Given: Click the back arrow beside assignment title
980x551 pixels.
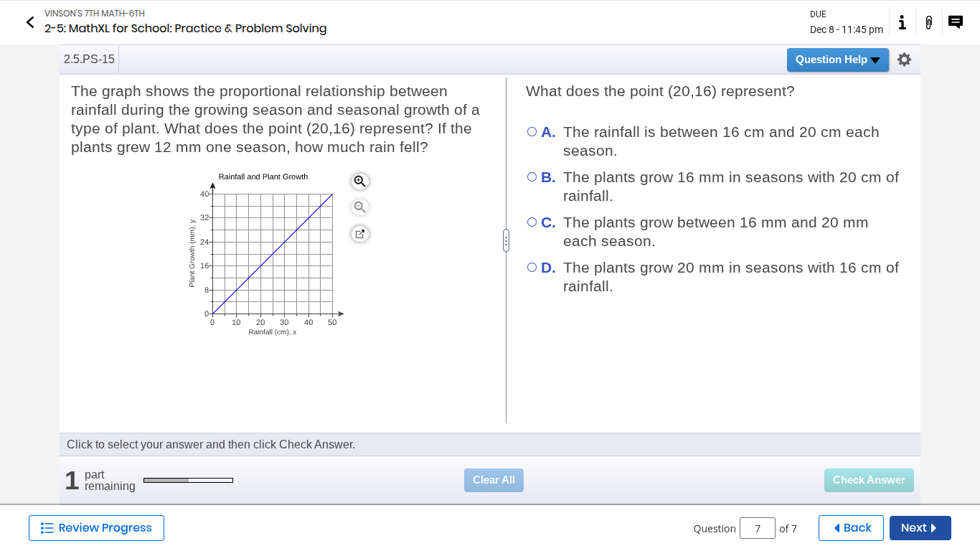Looking at the screenshot, I should click(x=30, y=22).
